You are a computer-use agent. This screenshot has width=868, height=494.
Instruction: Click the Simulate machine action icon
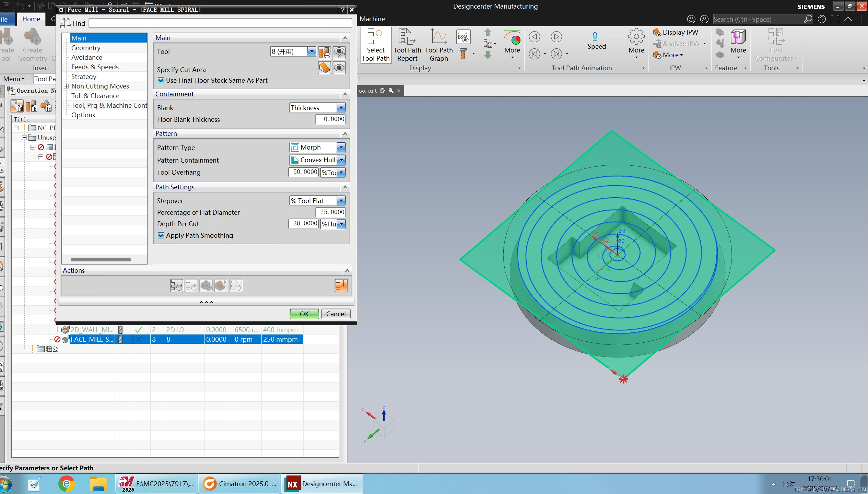click(x=221, y=285)
